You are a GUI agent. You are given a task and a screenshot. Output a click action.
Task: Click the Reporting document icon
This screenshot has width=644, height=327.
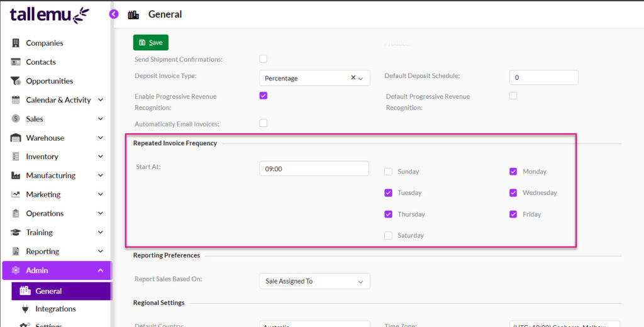pyautogui.click(x=16, y=251)
